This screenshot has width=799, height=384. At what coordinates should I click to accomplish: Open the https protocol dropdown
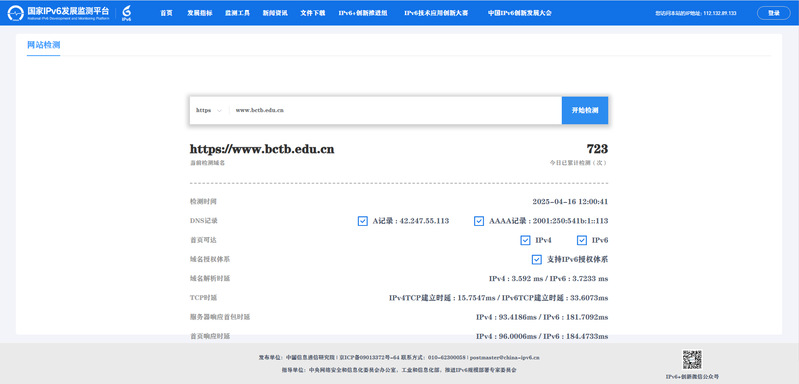(209, 110)
